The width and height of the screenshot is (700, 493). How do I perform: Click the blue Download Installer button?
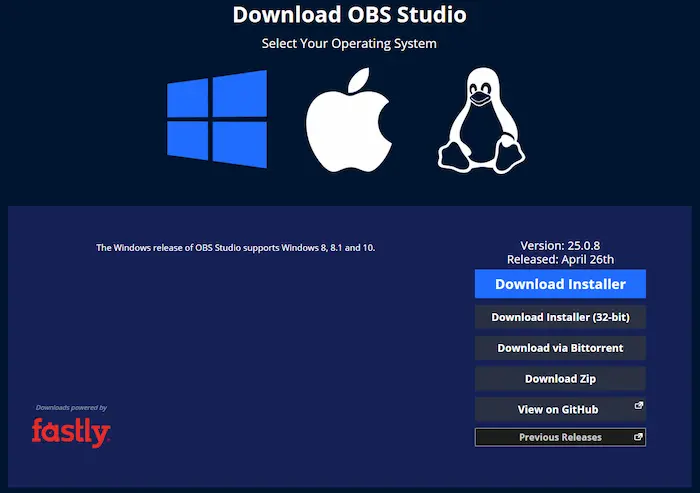(560, 284)
